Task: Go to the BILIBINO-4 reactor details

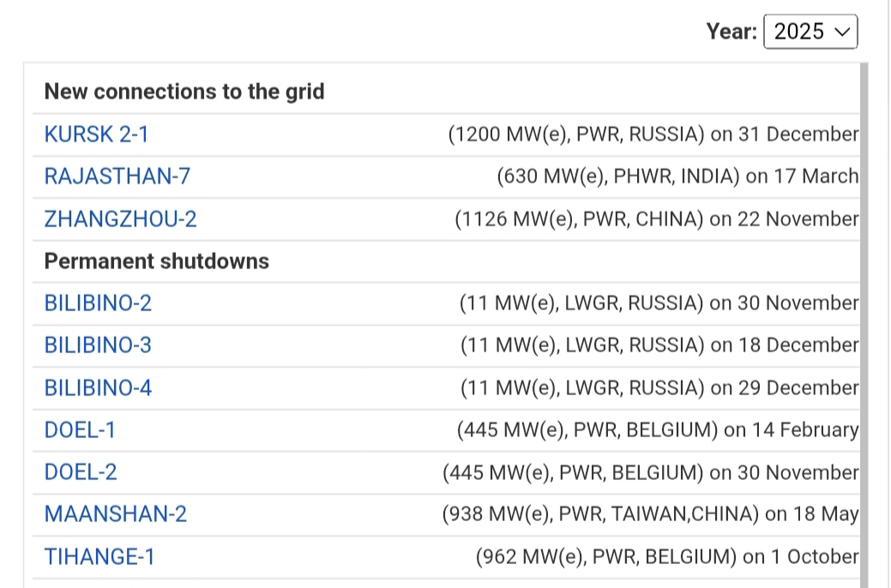Action: tap(98, 387)
